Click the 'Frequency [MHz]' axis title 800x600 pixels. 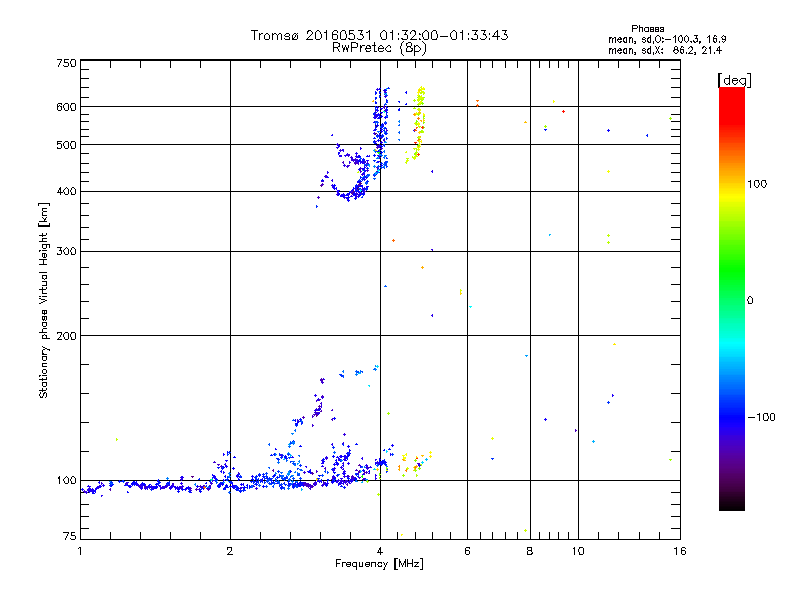click(379, 564)
